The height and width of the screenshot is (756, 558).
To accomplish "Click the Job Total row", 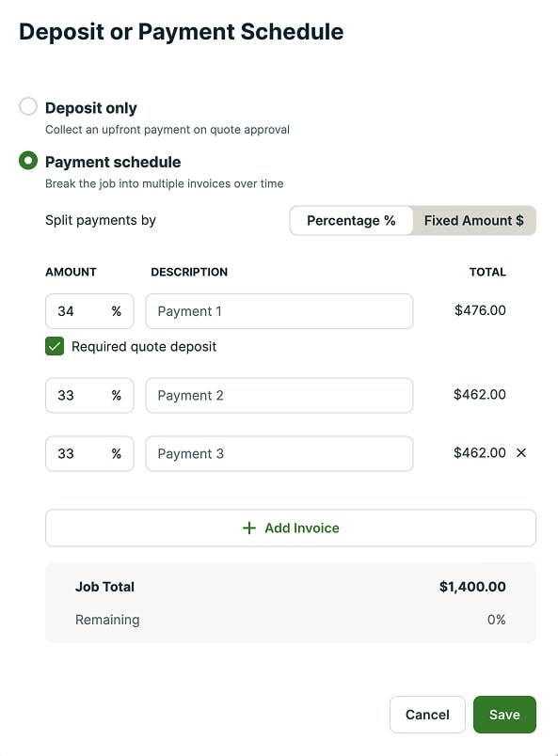I will tap(290, 586).
